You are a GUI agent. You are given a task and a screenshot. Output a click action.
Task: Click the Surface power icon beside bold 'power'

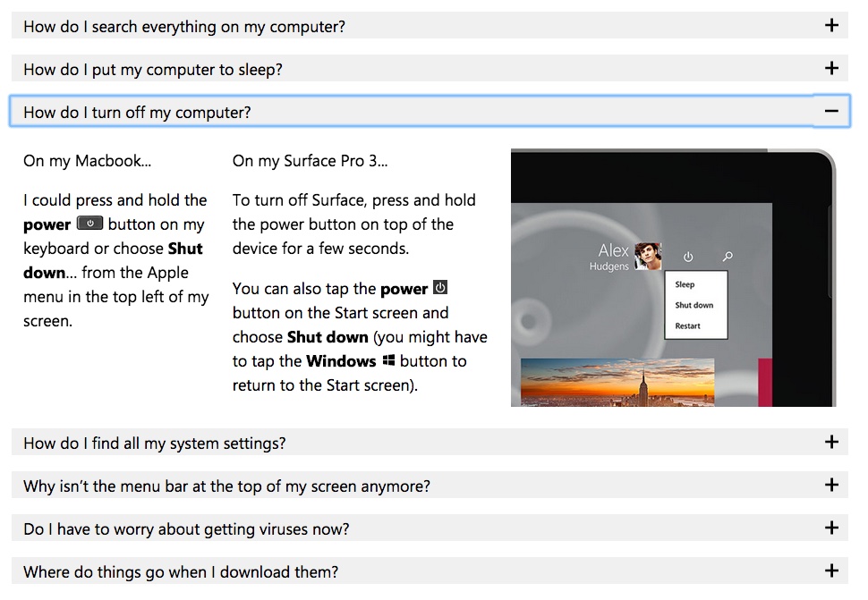pos(440,288)
